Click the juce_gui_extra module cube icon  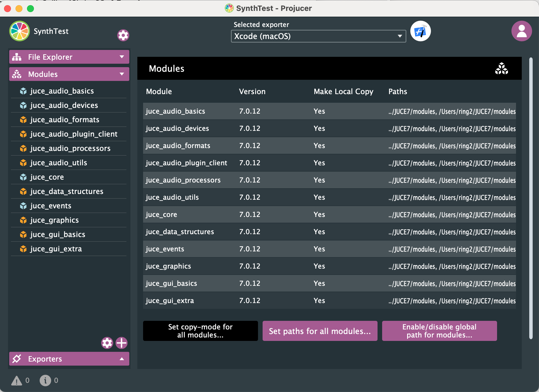tap(23, 249)
